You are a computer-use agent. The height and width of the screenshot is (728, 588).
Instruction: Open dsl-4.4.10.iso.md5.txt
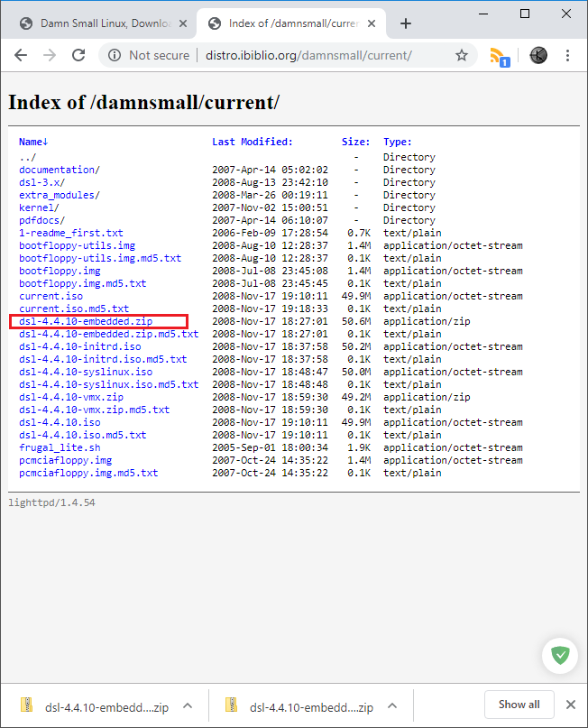(83, 435)
